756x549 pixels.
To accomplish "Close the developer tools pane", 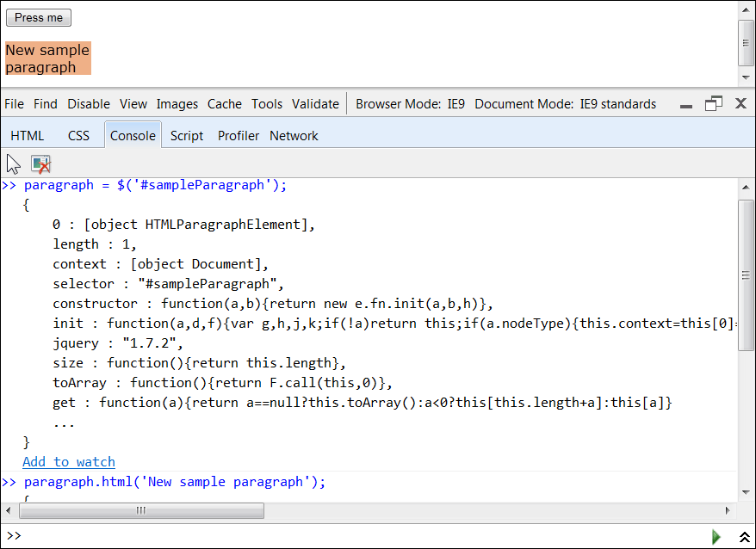I will coord(741,104).
